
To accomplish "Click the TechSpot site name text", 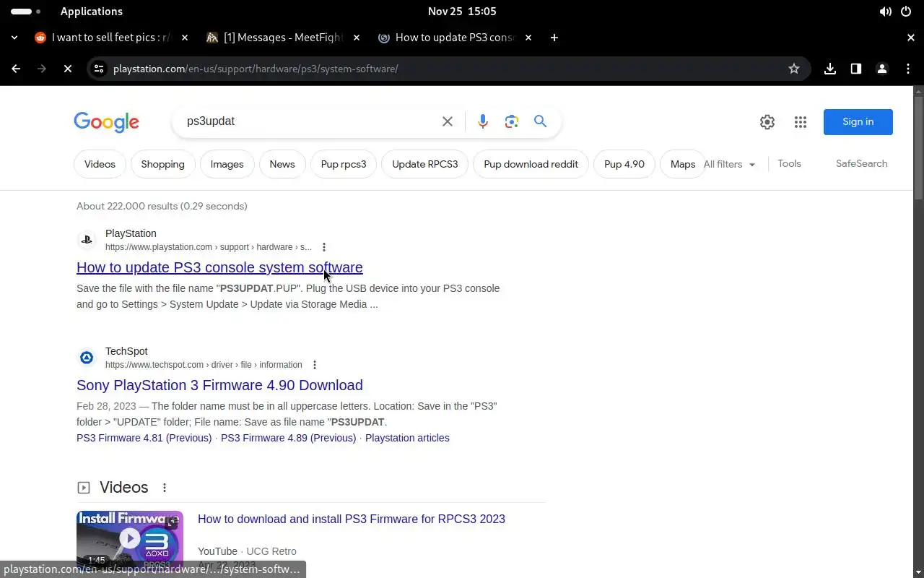I will pos(126,351).
